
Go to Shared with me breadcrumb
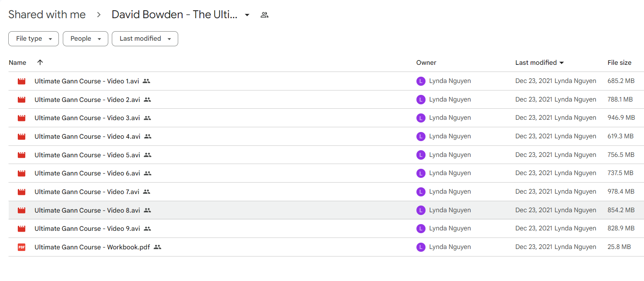coord(47,15)
